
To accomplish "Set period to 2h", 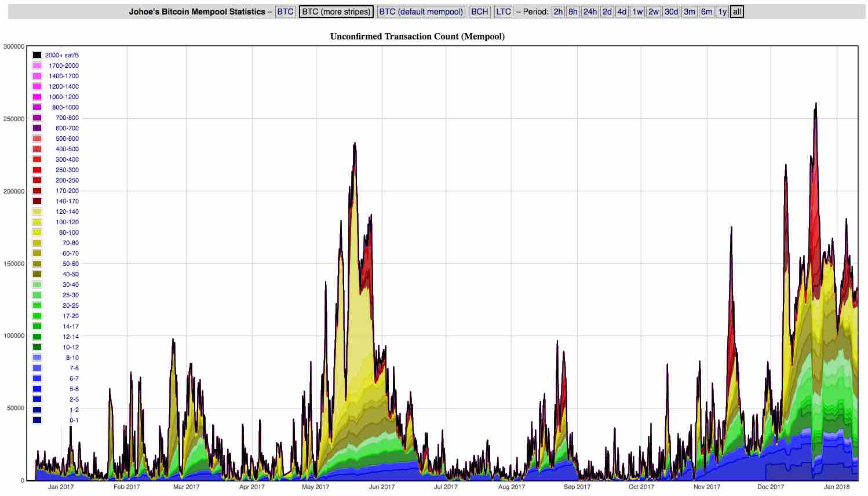I will (558, 12).
